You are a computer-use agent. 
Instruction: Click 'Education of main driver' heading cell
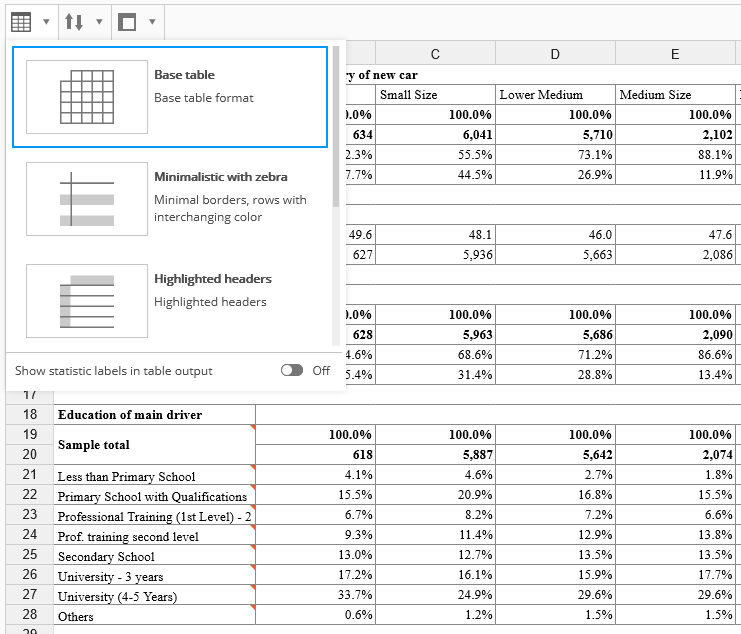[x=155, y=414]
